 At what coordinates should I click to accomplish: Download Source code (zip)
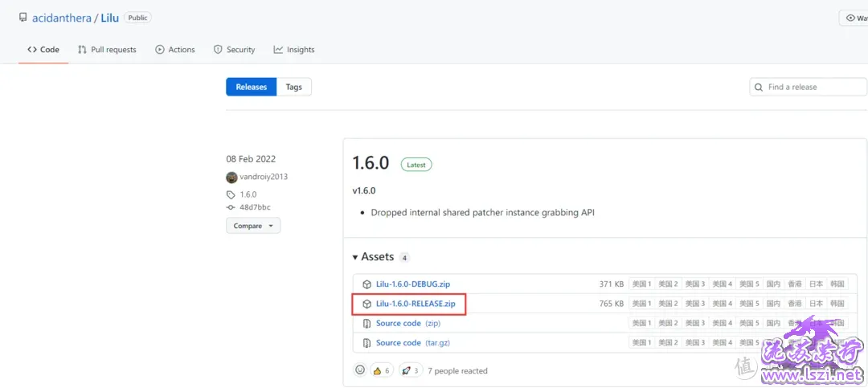[408, 323]
